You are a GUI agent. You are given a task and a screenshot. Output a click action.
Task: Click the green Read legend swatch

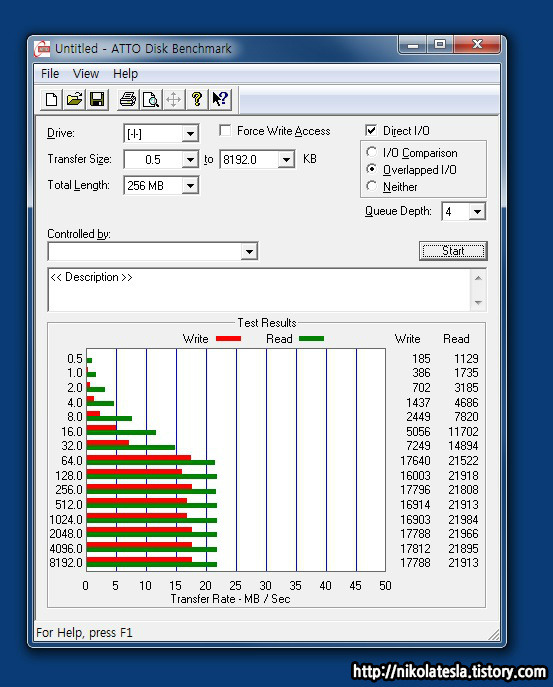[x=312, y=339]
